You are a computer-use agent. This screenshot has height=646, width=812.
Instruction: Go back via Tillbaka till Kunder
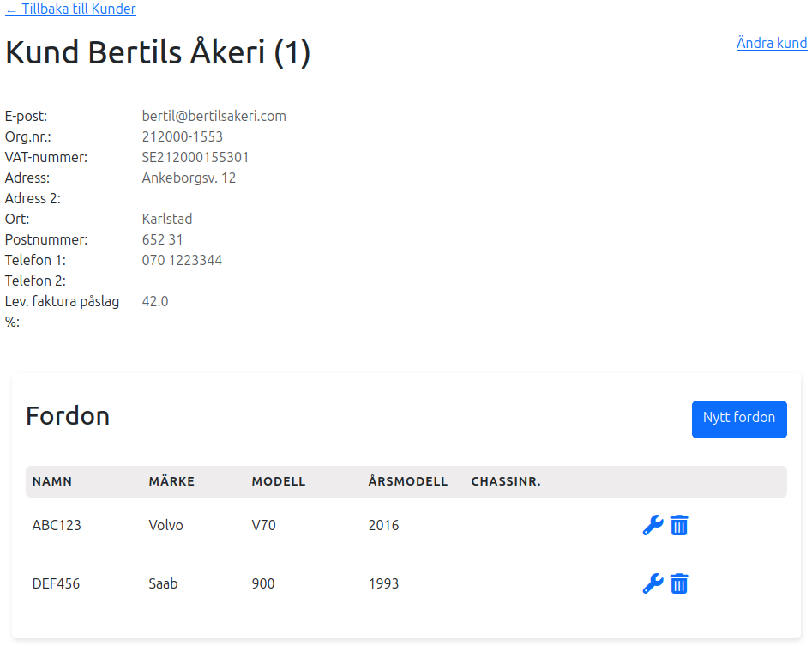pyautogui.click(x=70, y=9)
